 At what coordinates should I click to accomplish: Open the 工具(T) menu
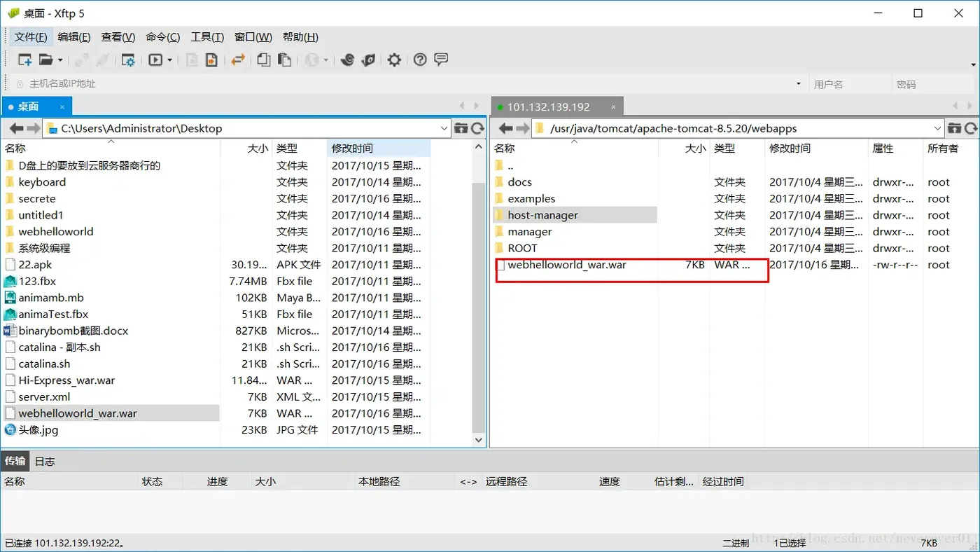point(207,37)
